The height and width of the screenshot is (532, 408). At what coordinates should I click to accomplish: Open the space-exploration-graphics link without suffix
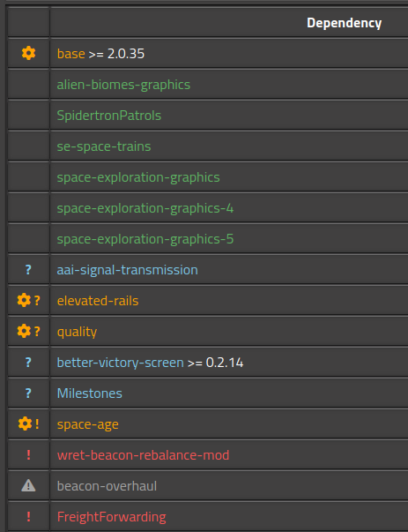[138, 177]
